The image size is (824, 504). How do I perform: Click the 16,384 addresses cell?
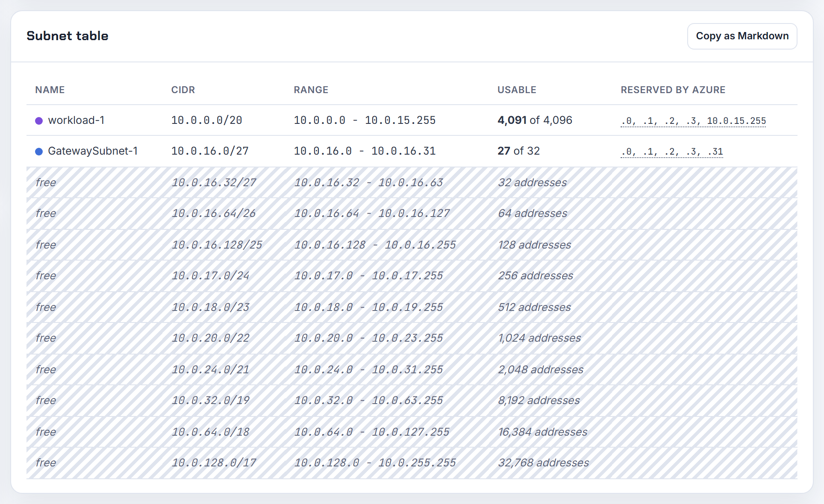pyautogui.click(x=543, y=432)
